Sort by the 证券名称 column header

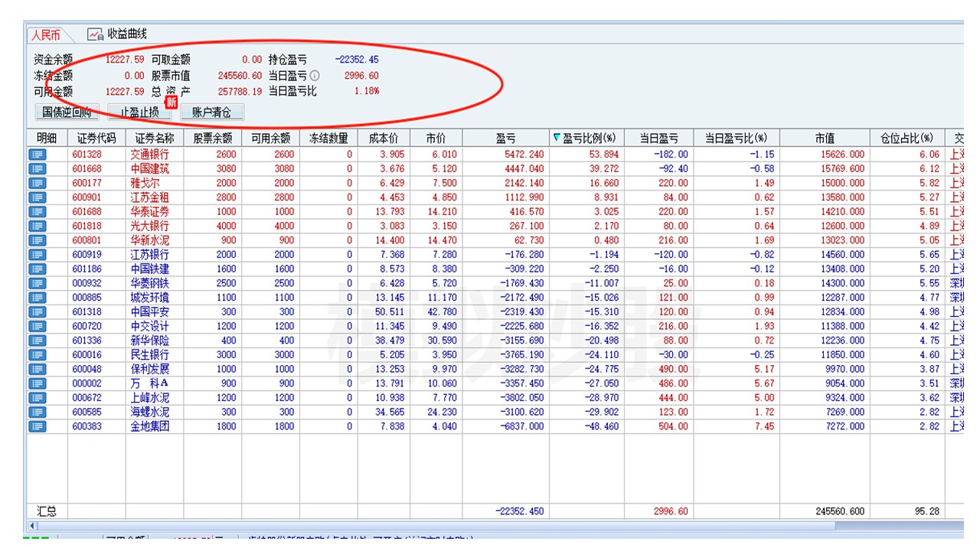tap(155, 139)
